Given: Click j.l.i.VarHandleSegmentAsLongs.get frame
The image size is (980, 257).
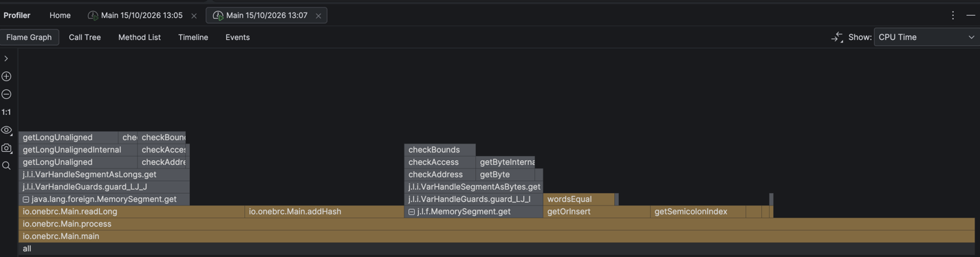Looking at the screenshot, I should [x=104, y=175].
